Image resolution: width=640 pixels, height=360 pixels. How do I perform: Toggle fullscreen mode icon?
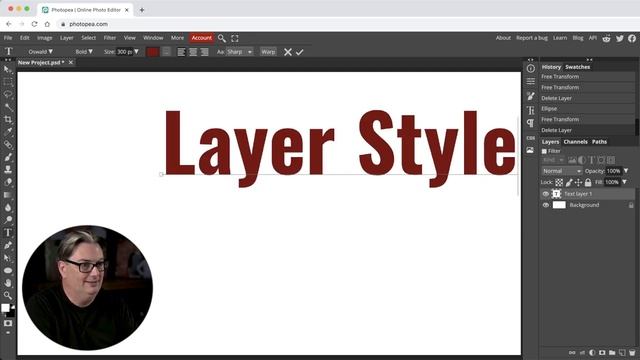click(x=235, y=38)
